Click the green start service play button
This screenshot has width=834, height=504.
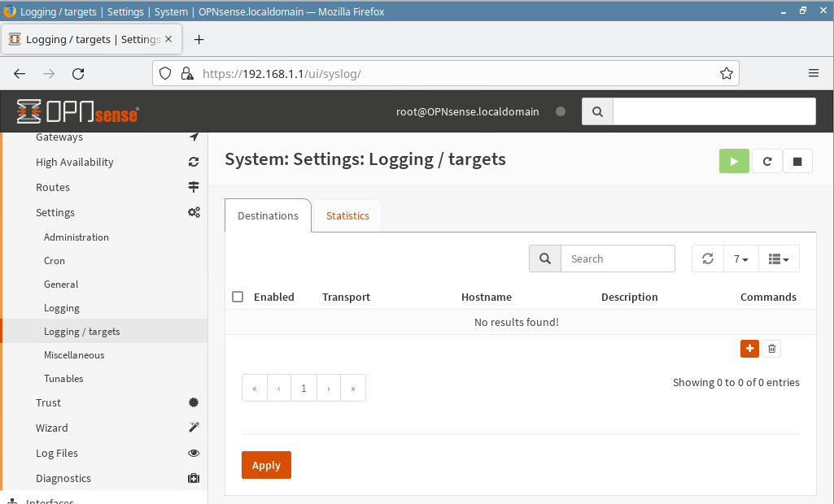pyautogui.click(x=734, y=162)
